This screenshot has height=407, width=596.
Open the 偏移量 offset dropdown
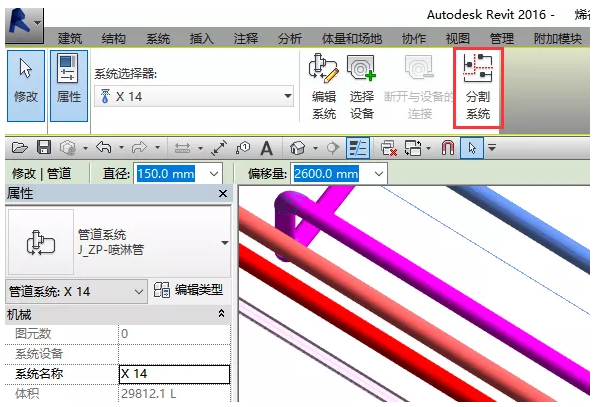pos(379,174)
